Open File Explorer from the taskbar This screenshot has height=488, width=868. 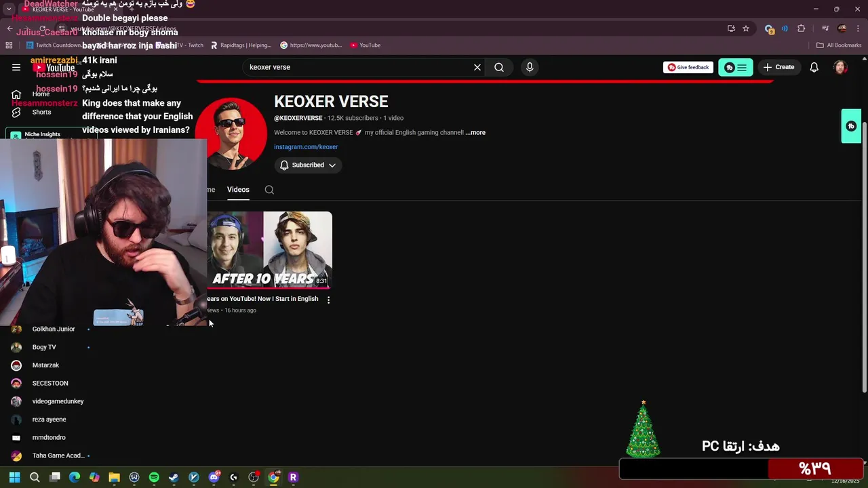114,477
